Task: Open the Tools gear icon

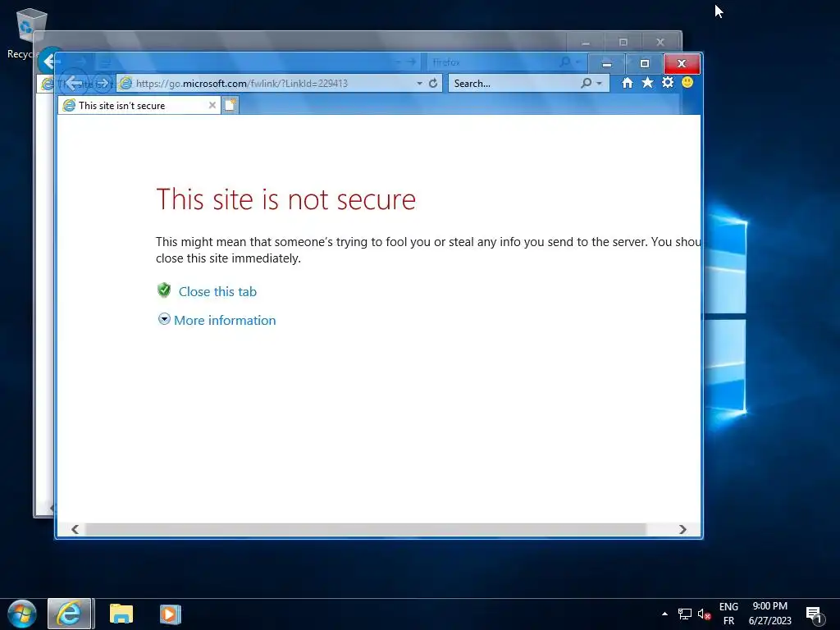Action: [x=668, y=83]
